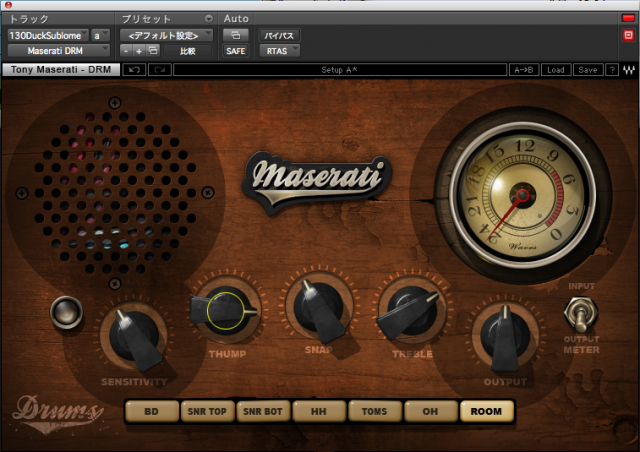Toggle the バイパス bypass button
Viewport: 640px width, 452px height.
(x=279, y=36)
